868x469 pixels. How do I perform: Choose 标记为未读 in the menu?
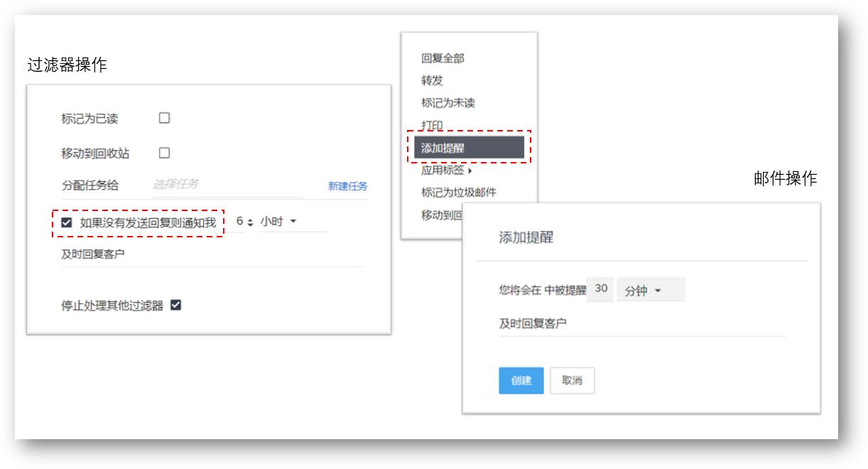click(x=447, y=103)
